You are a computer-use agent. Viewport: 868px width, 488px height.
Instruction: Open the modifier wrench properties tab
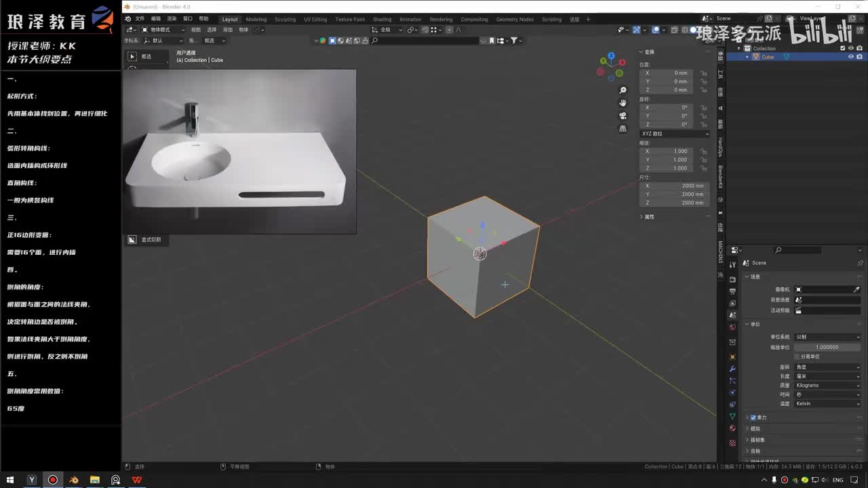point(732,369)
